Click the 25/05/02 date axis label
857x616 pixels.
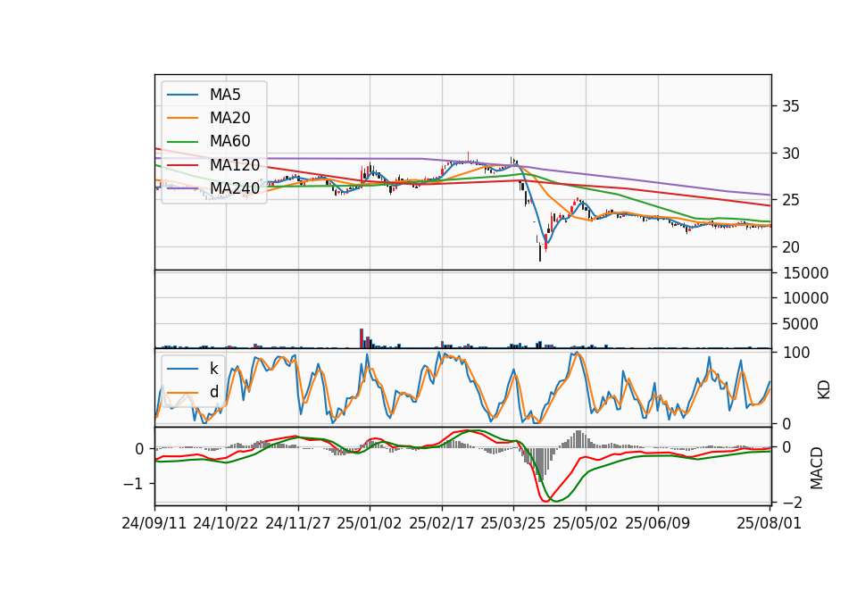586,523
